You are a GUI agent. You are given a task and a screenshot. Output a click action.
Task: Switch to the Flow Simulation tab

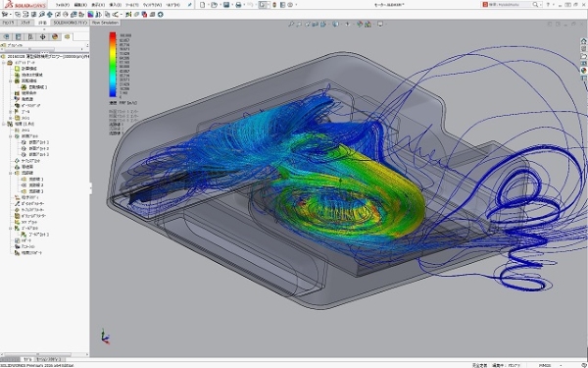105,23
